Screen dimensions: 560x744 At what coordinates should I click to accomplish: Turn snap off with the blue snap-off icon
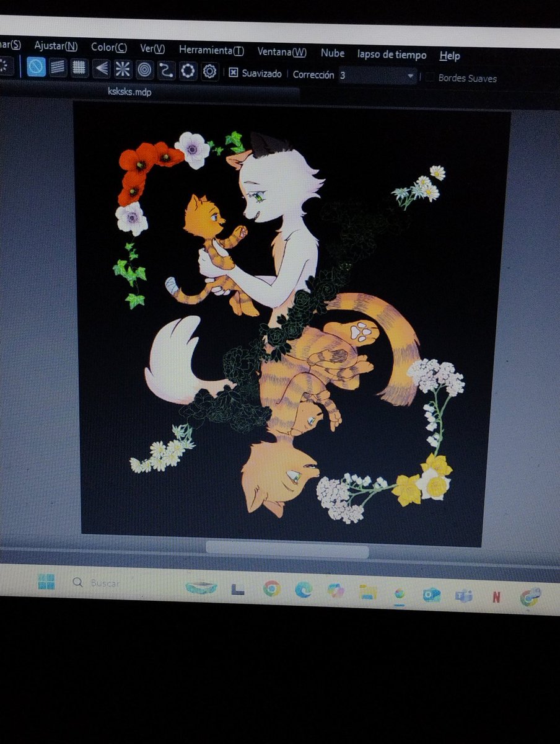click(37, 67)
